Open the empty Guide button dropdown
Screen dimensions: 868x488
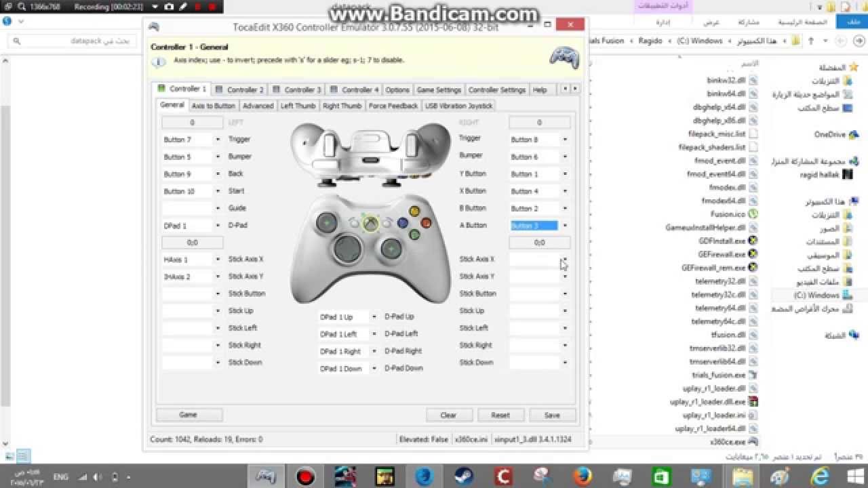(218, 208)
